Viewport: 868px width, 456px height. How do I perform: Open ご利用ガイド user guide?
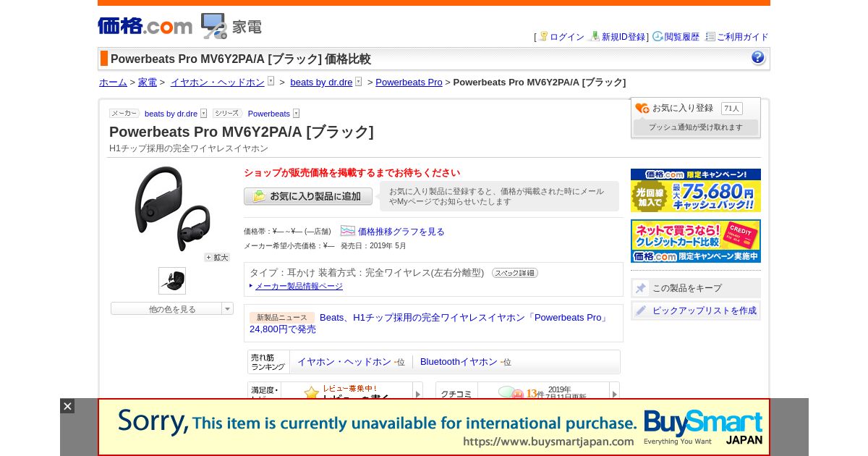click(742, 37)
